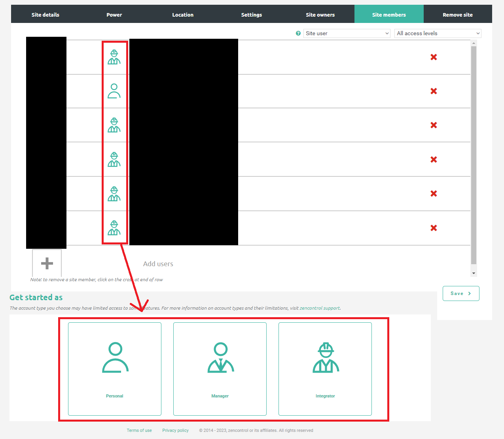Remove fourth site member with red cross
The width and height of the screenshot is (504, 439).
click(434, 159)
